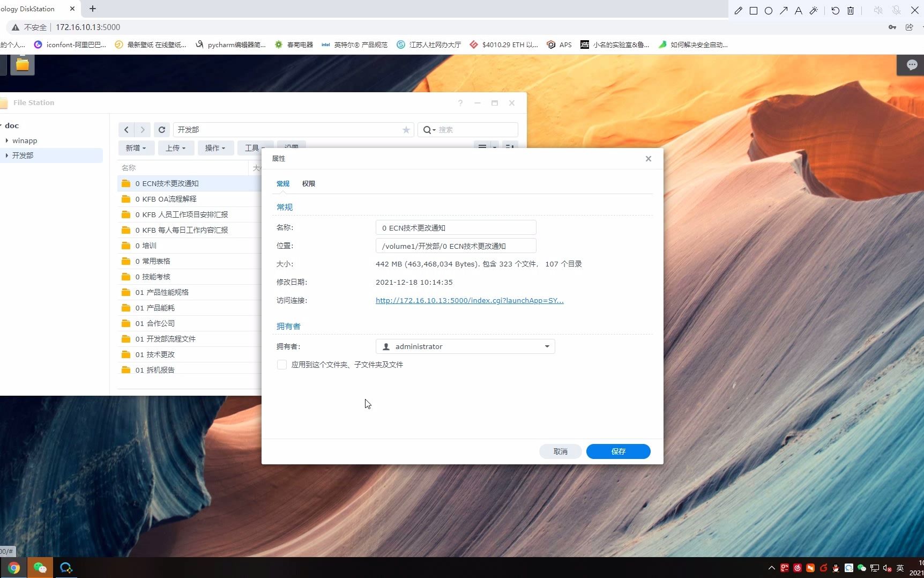Click the trash icon to clear annotations
Viewport: 924px width, 578px height.
click(x=851, y=11)
